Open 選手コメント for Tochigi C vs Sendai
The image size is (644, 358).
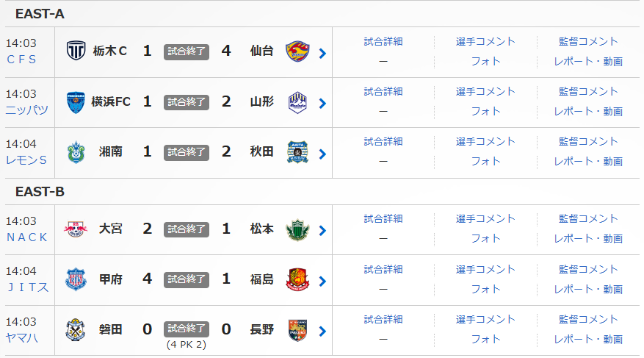(x=485, y=41)
